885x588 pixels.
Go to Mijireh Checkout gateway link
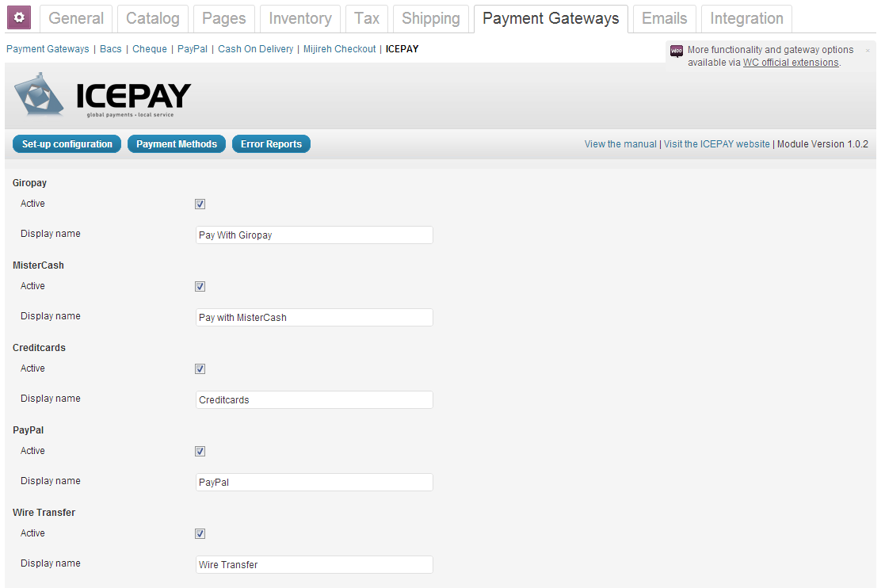coord(339,49)
